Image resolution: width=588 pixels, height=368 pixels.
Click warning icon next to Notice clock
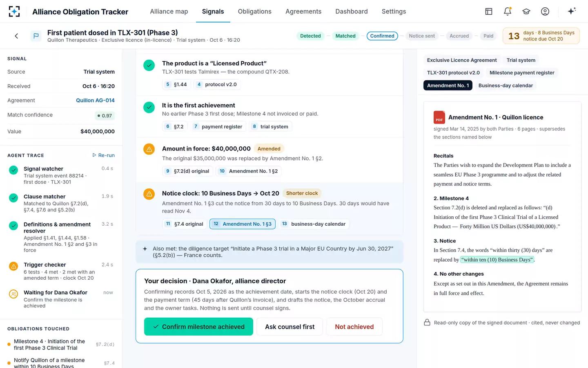click(x=149, y=194)
